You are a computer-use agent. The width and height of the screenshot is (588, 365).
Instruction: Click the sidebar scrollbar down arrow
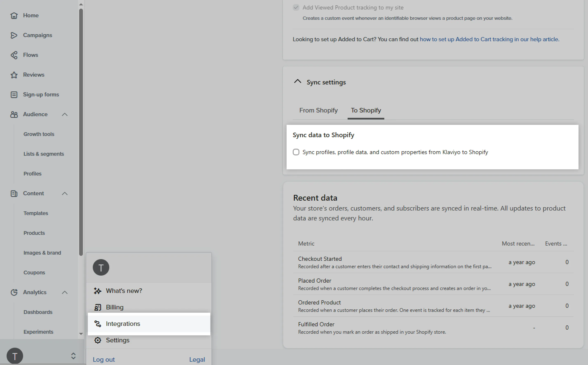(x=81, y=334)
